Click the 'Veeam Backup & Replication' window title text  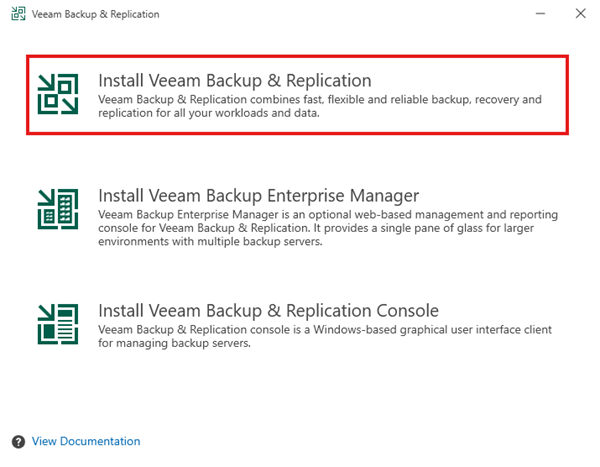coord(96,15)
